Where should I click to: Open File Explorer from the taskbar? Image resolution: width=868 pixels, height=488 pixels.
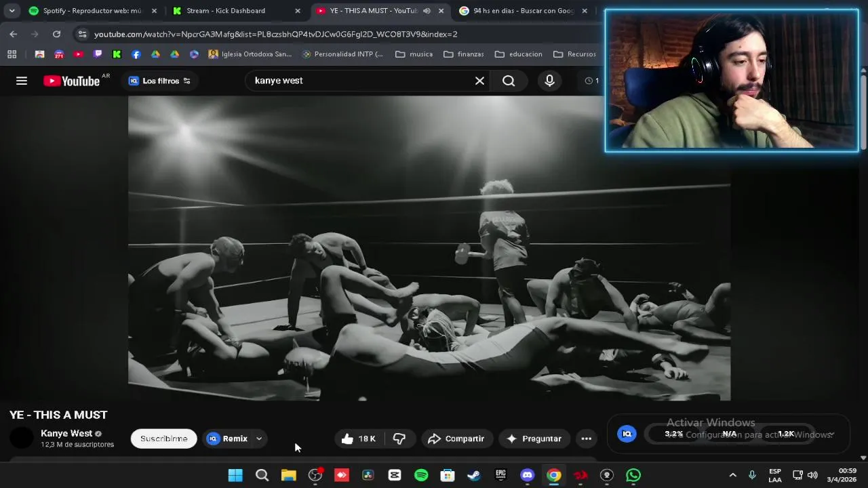pyautogui.click(x=289, y=475)
